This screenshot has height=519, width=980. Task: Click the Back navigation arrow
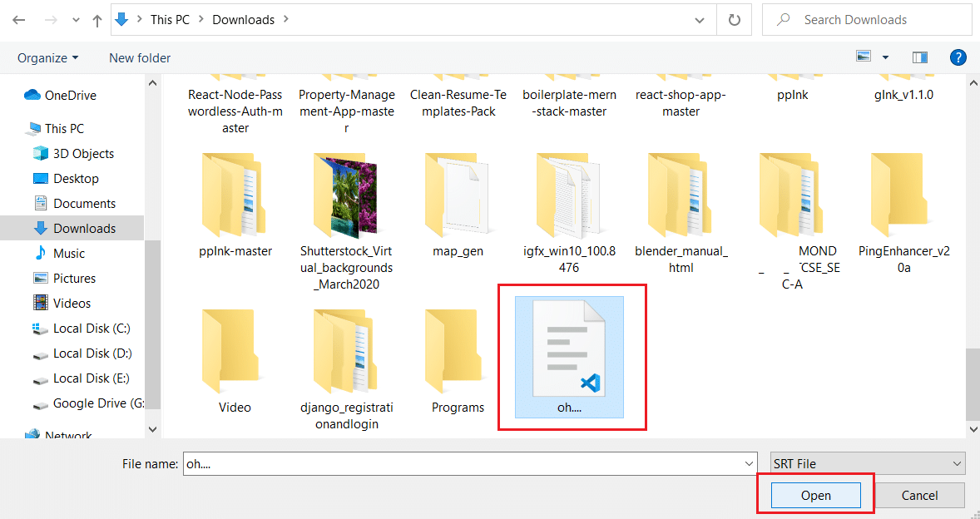tap(18, 19)
